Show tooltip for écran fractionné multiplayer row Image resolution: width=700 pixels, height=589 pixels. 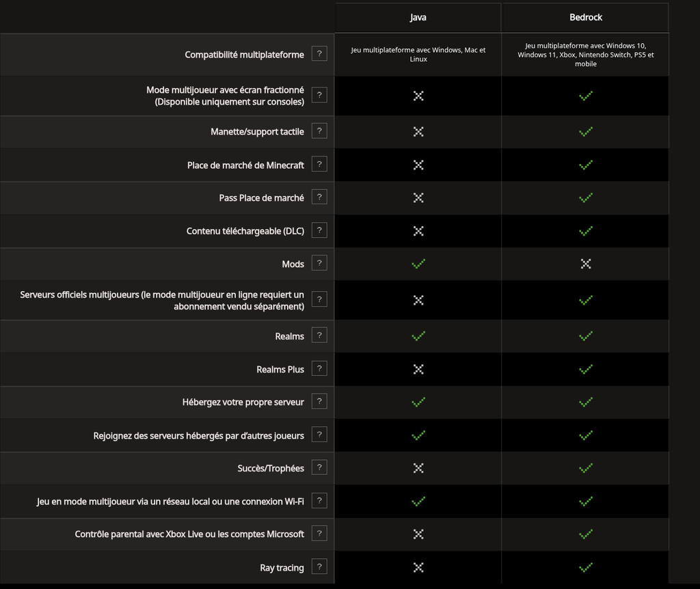(x=319, y=95)
